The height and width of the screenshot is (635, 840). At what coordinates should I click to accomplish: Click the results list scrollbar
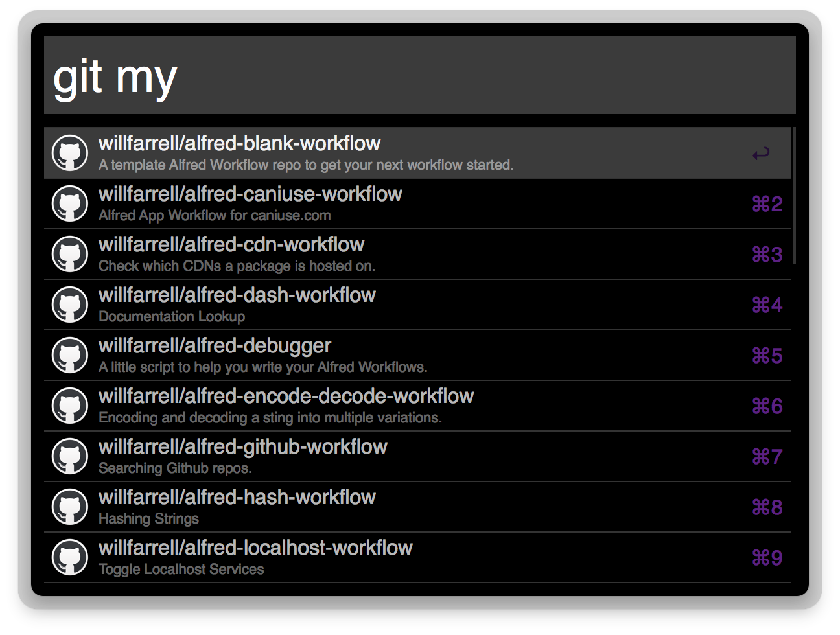click(x=794, y=196)
